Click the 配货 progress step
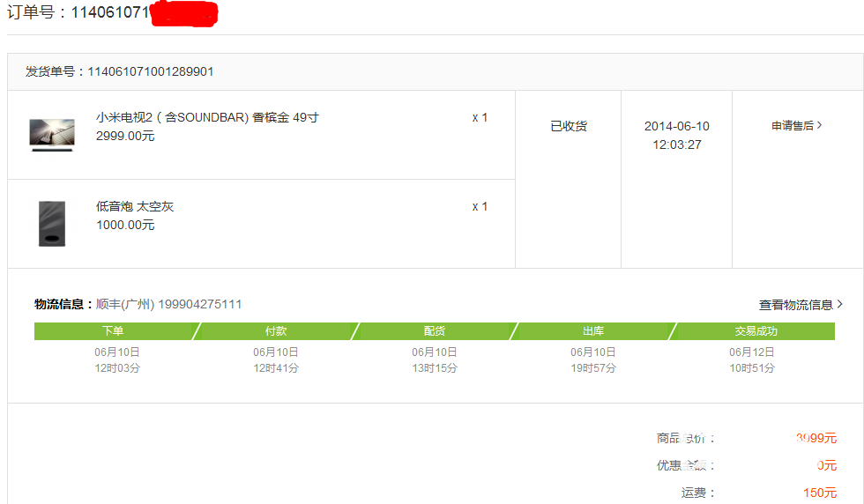The width and height of the screenshot is (864, 504). point(435,331)
